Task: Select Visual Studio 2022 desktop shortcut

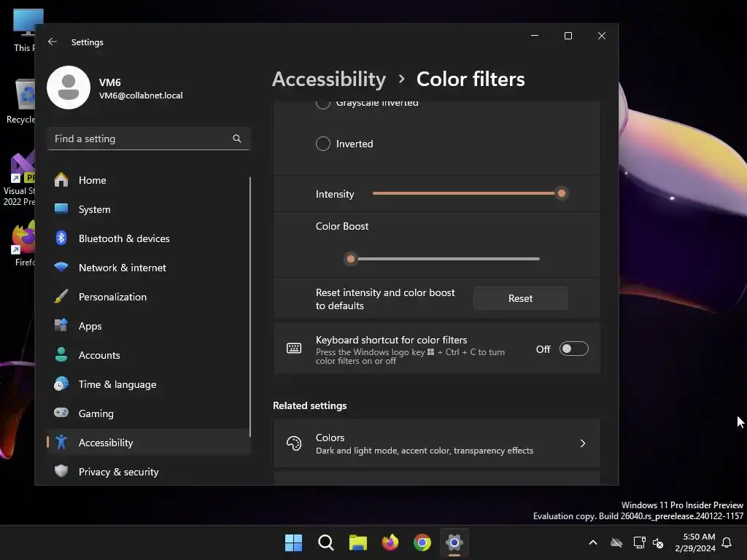Action: (18, 179)
